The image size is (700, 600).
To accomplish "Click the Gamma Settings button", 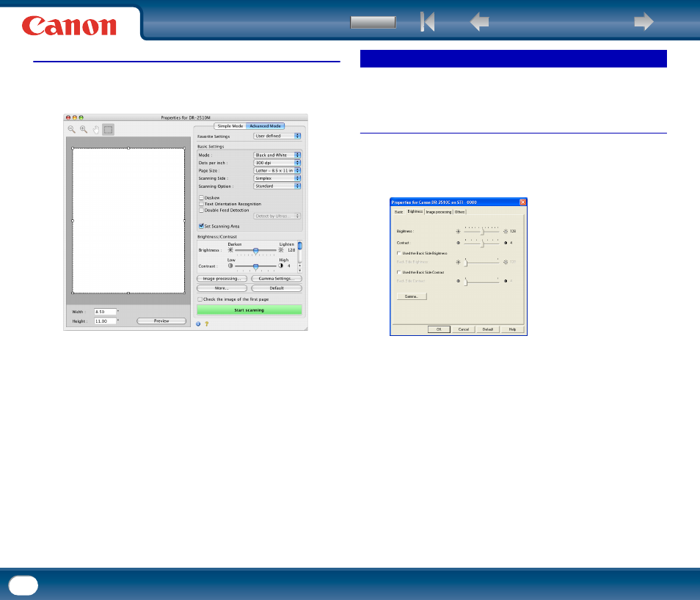I will 277,279.
